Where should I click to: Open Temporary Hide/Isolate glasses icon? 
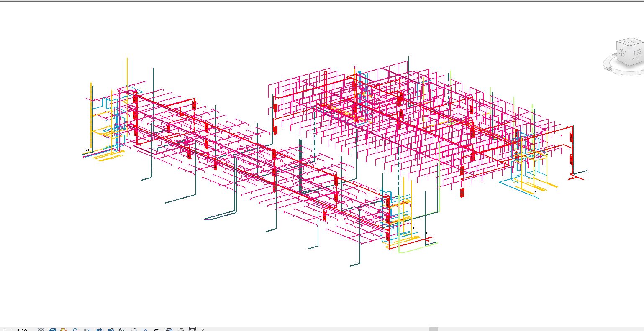coord(134,330)
